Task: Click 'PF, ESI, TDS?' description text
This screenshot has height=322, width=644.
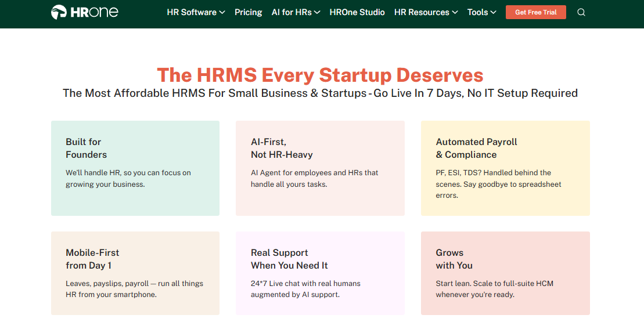Action: [x=498, y=184]
